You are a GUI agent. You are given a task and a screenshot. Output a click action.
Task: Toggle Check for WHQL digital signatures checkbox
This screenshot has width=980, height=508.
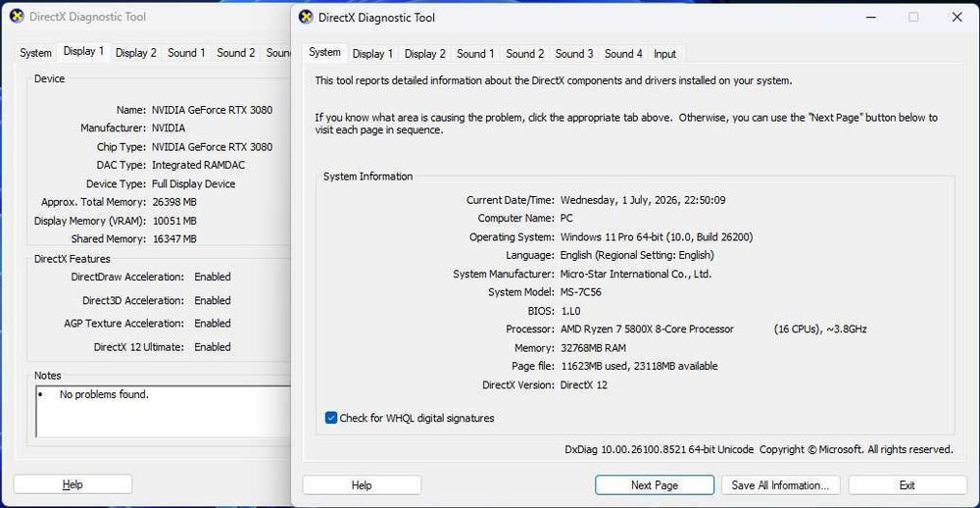click(331, 418)
